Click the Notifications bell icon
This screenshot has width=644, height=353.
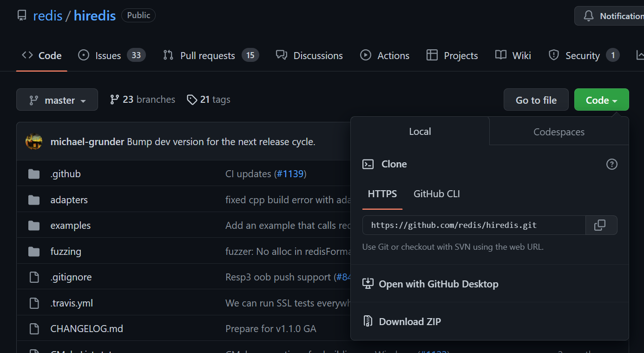pyautogui.click(x=589, y=16)
